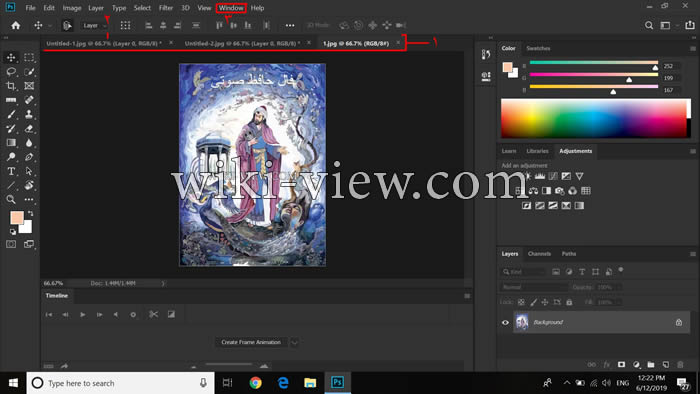Select the Pen tool
Viewport: 700px width, 394px height.
[29, 157]
